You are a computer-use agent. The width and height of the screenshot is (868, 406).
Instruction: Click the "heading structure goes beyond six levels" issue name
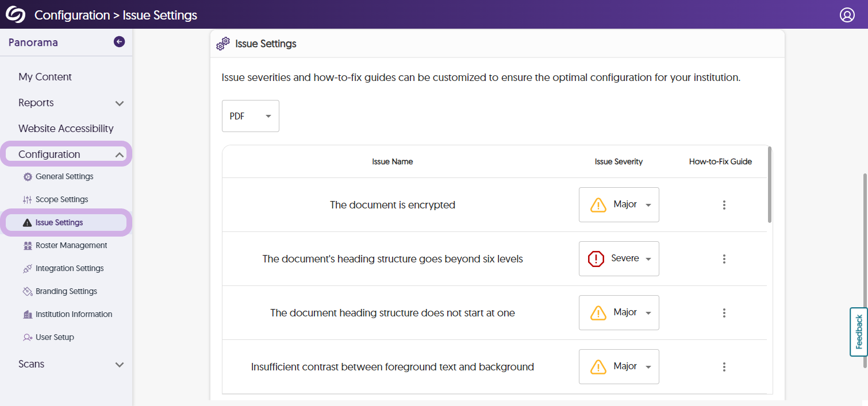tap(393, 259)
